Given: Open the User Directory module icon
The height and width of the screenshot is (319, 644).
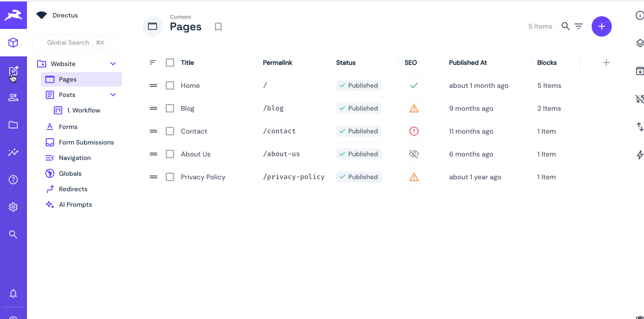Looking at the screenshot, I should (x=13, y=98).
